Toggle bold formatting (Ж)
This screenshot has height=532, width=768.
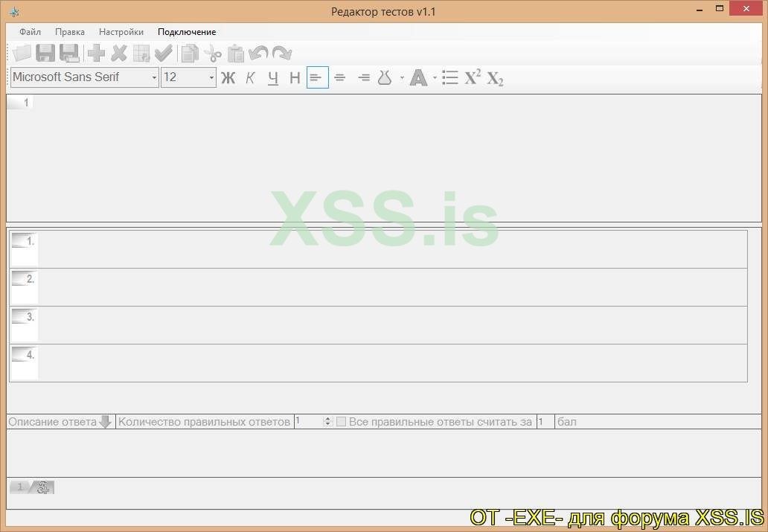(228, 77)
